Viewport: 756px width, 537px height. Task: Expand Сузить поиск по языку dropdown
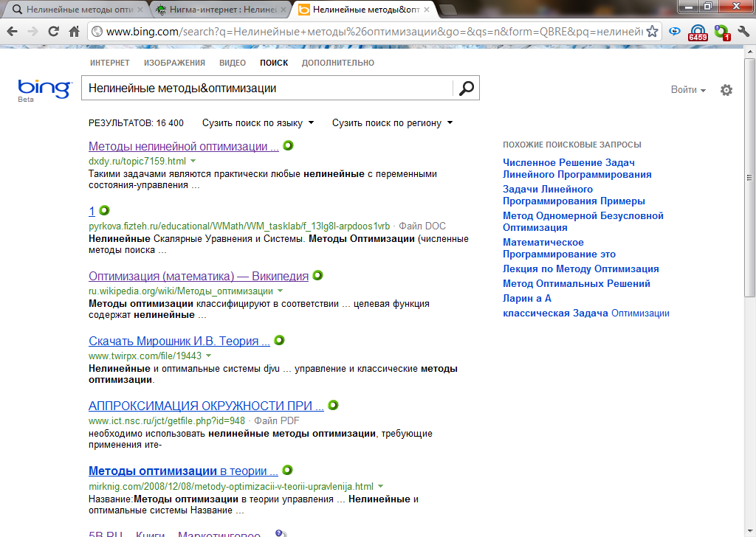point(258,122)
